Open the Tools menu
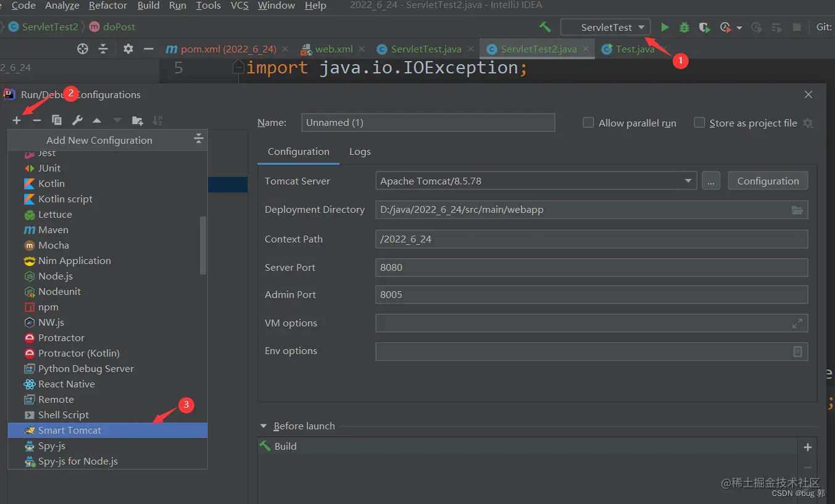This screenshot has width=835, height=504. (209, 6)
